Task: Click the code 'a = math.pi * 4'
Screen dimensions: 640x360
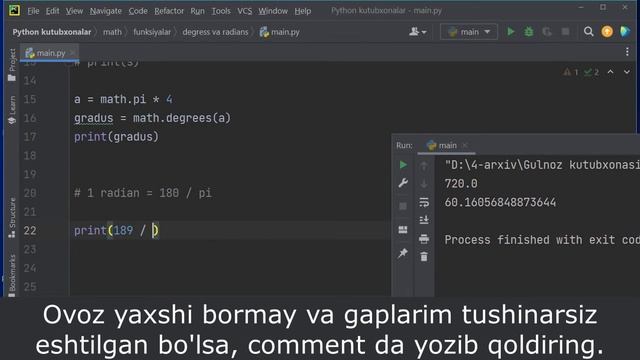Action: (123, 99)
